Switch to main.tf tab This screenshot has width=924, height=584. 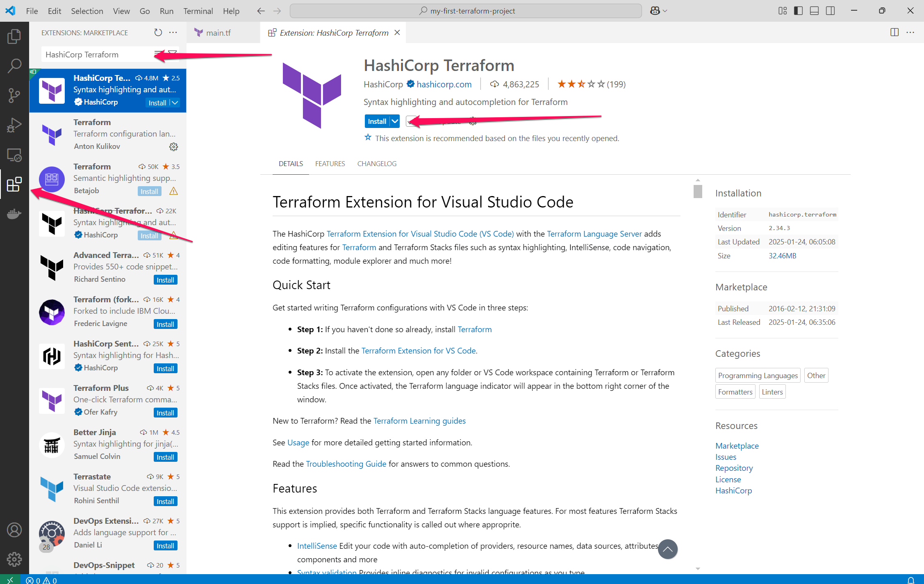click(x=218, y=32)
